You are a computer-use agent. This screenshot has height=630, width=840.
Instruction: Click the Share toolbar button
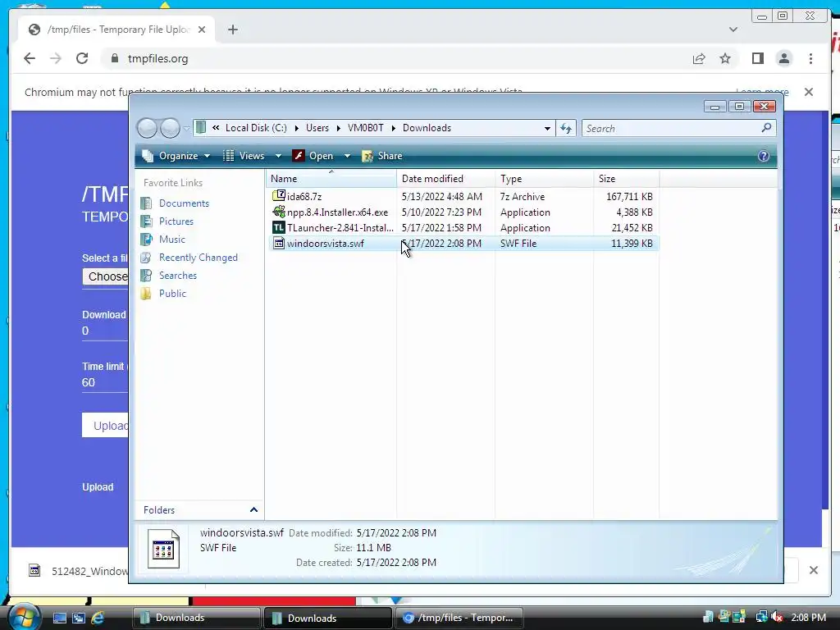[x=382, y=156]
